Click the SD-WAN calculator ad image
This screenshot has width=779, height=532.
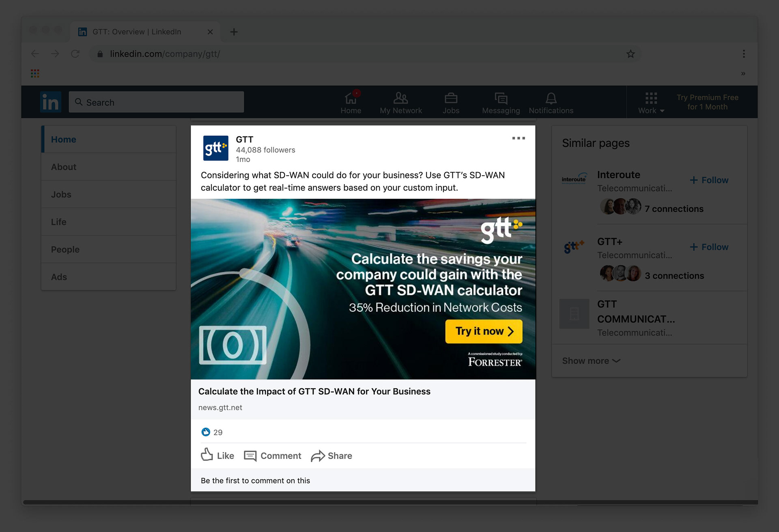[x=363, y=289]
